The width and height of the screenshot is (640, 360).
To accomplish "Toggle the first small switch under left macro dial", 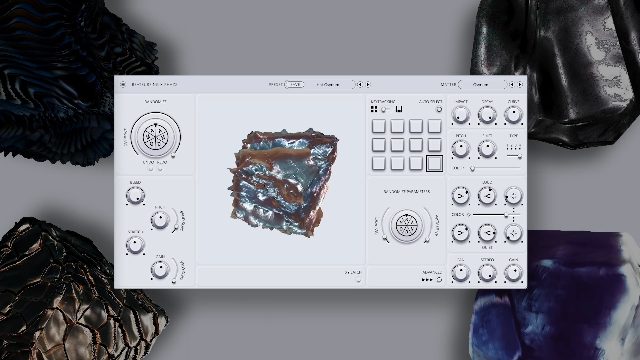I will [x=151, y=169].
